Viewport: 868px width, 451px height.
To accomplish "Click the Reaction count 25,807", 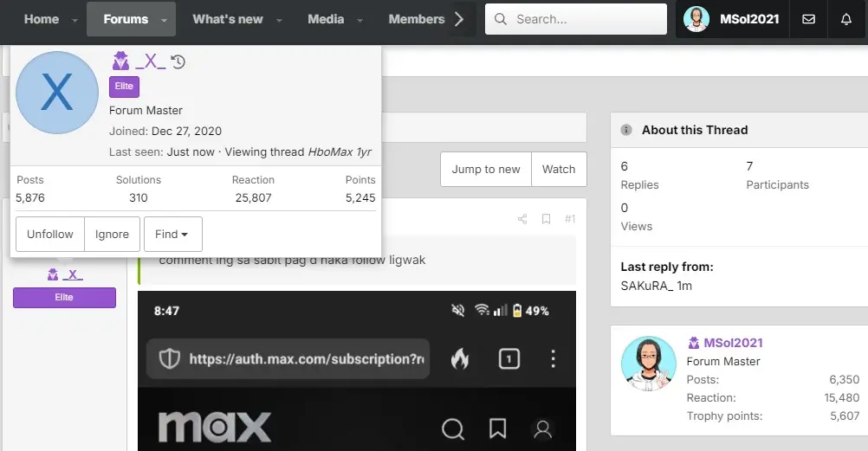I will [253, 198].
